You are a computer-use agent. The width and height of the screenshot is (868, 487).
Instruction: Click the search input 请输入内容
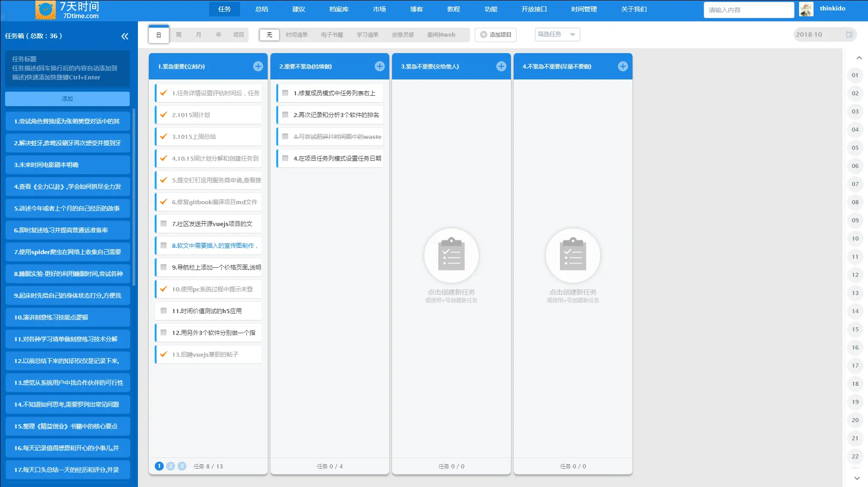(x=749, y=10)
